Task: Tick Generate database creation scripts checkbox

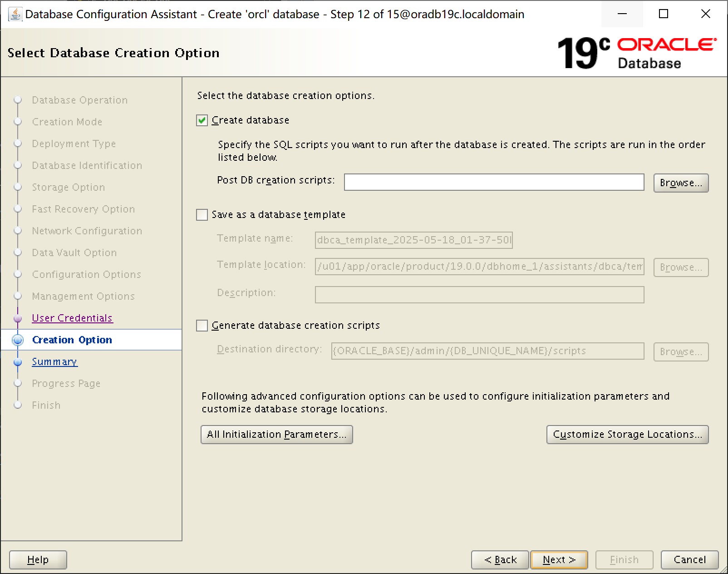Action: pyautogui.click(x=202, y=326)
